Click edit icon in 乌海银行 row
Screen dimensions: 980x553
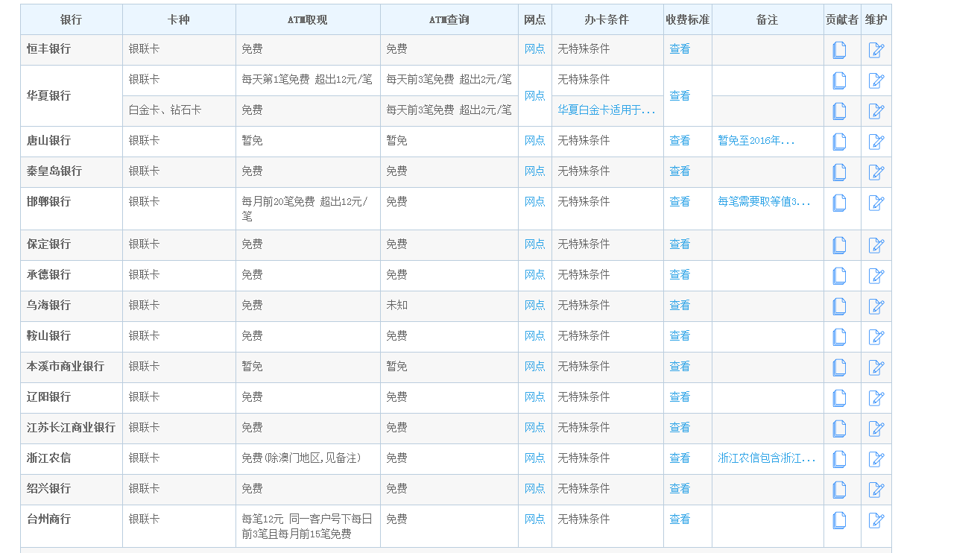(x=876, y=306)
